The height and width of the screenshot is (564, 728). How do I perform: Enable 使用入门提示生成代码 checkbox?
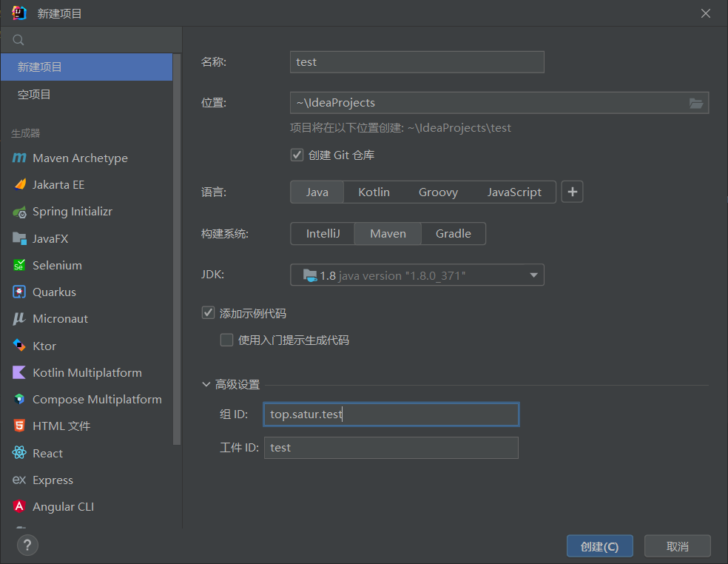[226, 340]
